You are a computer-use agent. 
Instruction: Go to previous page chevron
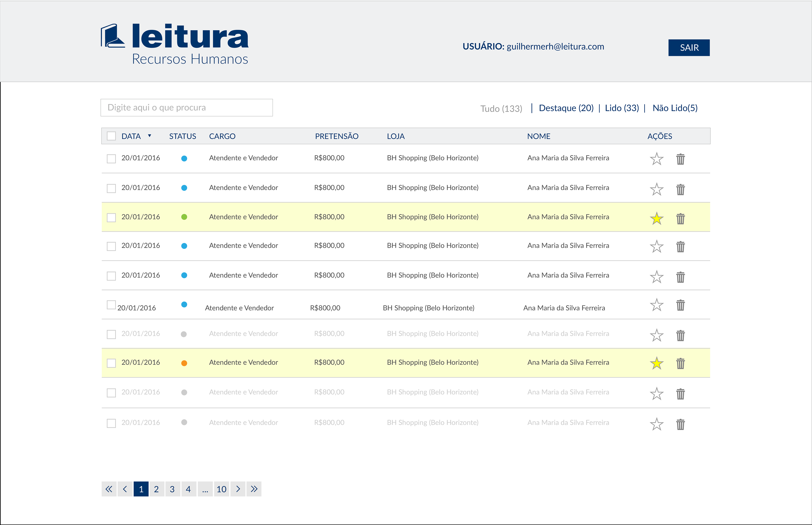tap(125, 489)
